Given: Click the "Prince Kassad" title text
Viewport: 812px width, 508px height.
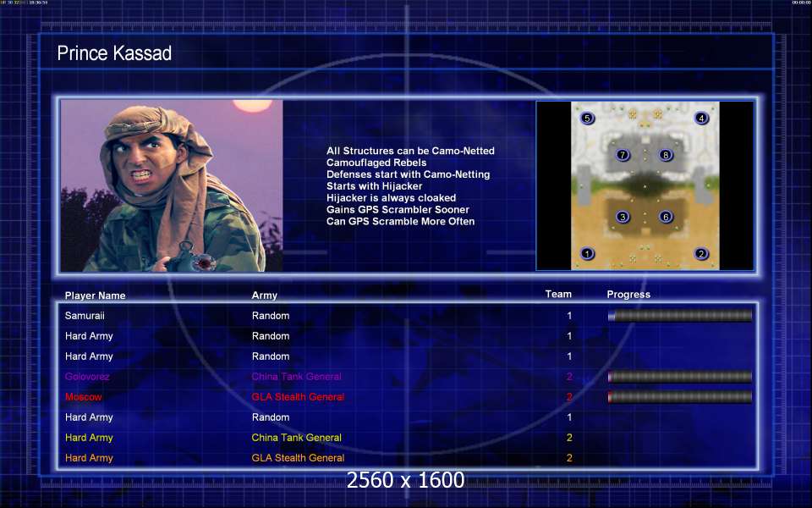Looking at the screenshot, I should click(x=114, y=52).
